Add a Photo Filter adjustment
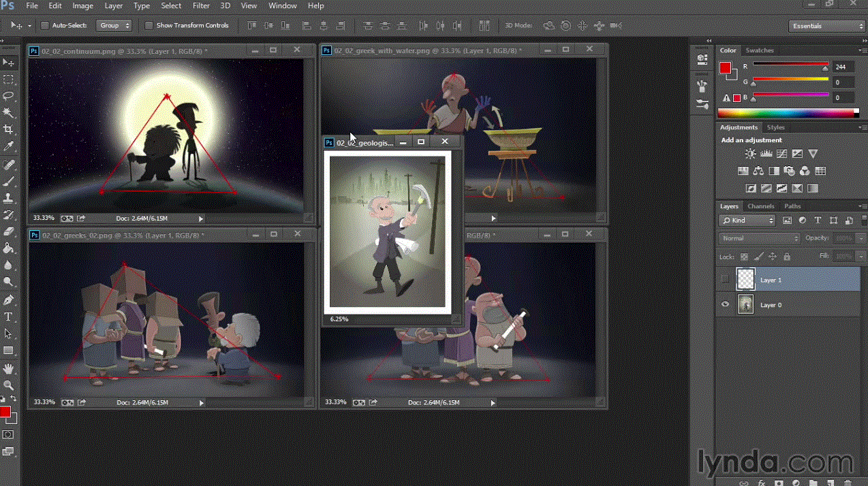Image resolution: width=868 pixels, height=486 pixels. (x=790, y=172)
